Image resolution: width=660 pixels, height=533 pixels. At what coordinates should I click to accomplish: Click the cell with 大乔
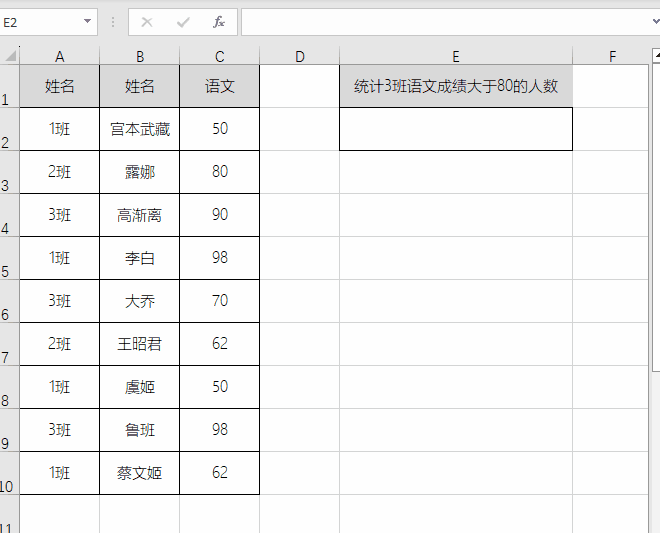click(139, 301)
